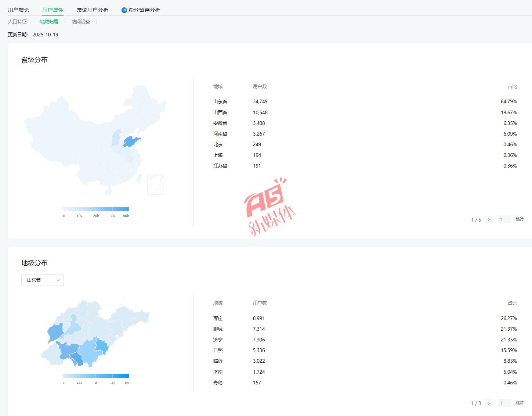Click the 地域归属 sub-tab
Image resolution: width=532 pixels, height=416 pixels.
(49, 22)
